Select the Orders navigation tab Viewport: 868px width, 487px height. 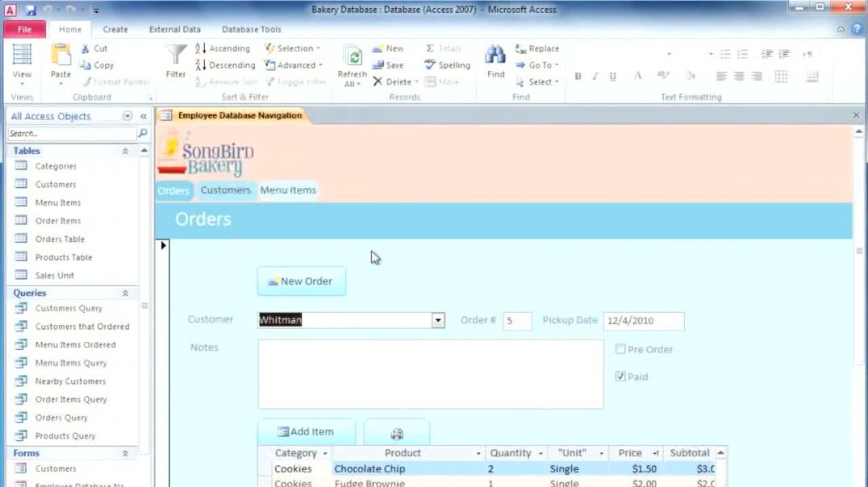point(173,190)
